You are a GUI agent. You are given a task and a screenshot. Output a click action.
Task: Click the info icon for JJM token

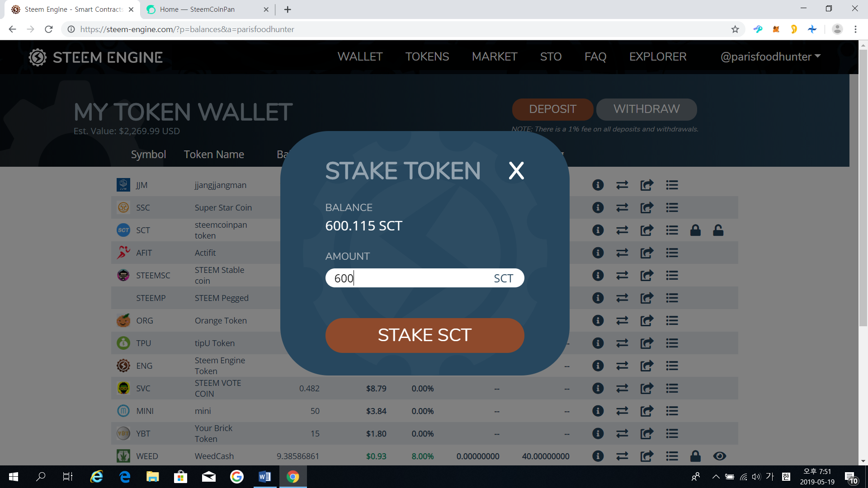click(x=598, y=185)
